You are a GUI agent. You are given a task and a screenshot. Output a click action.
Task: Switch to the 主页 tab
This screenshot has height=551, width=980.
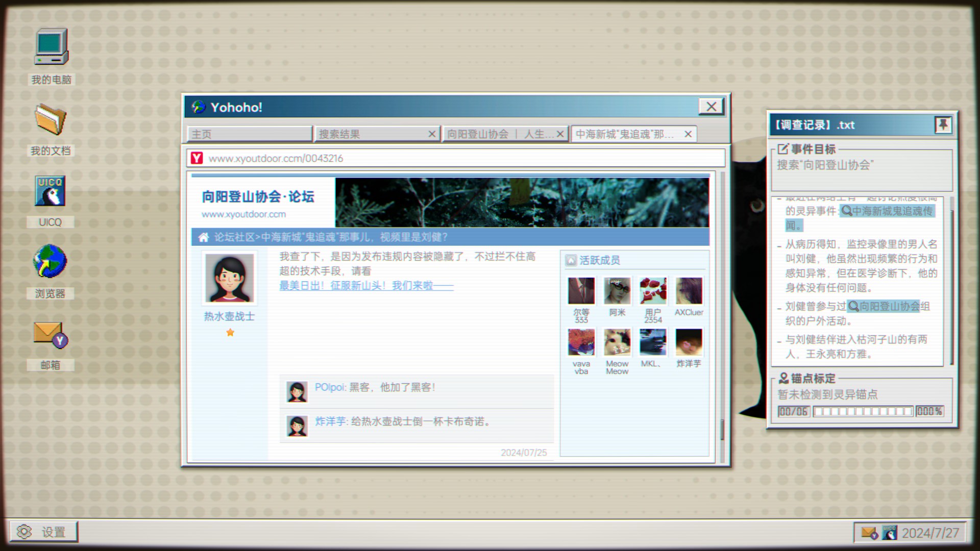[x=249, y=134]
